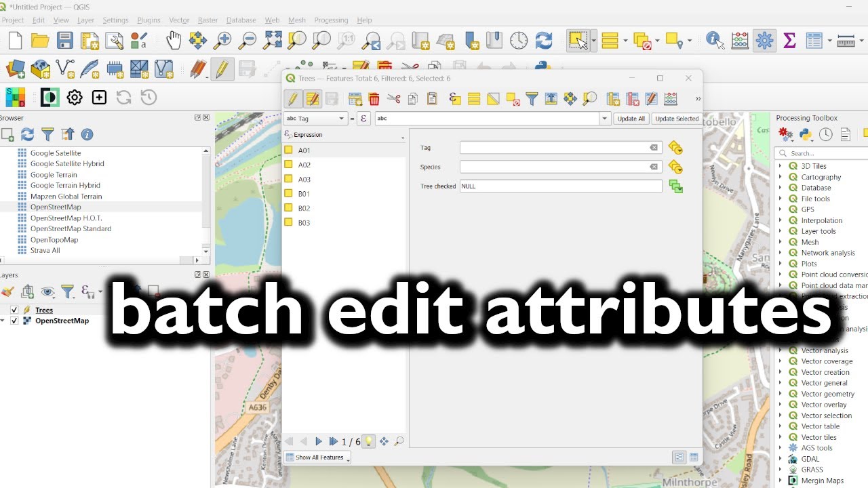Click Zoom Map to Selected Rows icon

click(589, 100)
